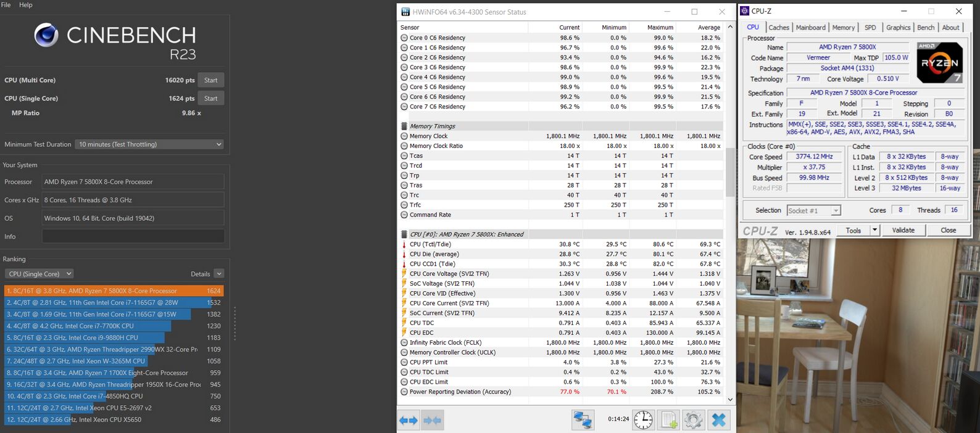Click the CPU [#0] Enhanced group icon

pyautogui.click(x=404, y=234)
